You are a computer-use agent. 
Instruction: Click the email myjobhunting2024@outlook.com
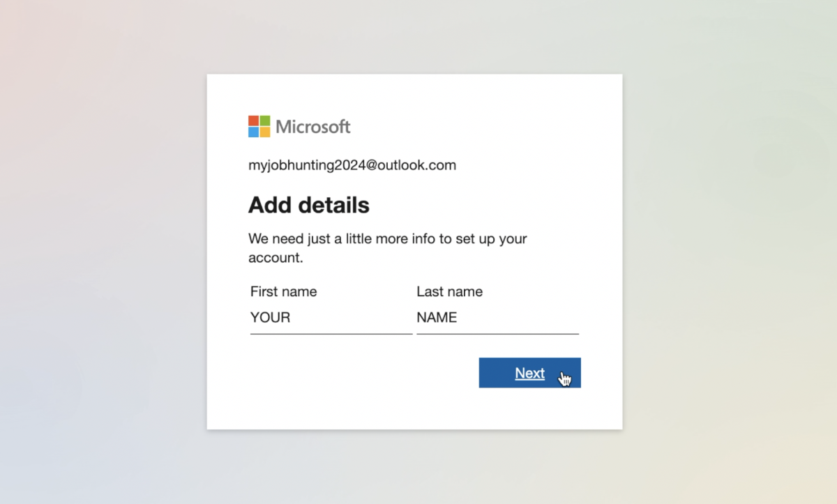(x=352, y=165)
